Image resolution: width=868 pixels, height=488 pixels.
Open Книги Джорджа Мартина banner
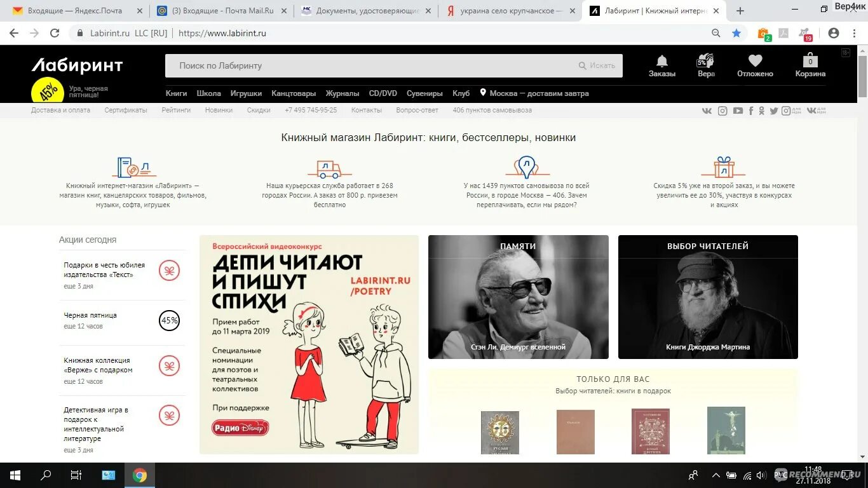[x=708, y=297]
